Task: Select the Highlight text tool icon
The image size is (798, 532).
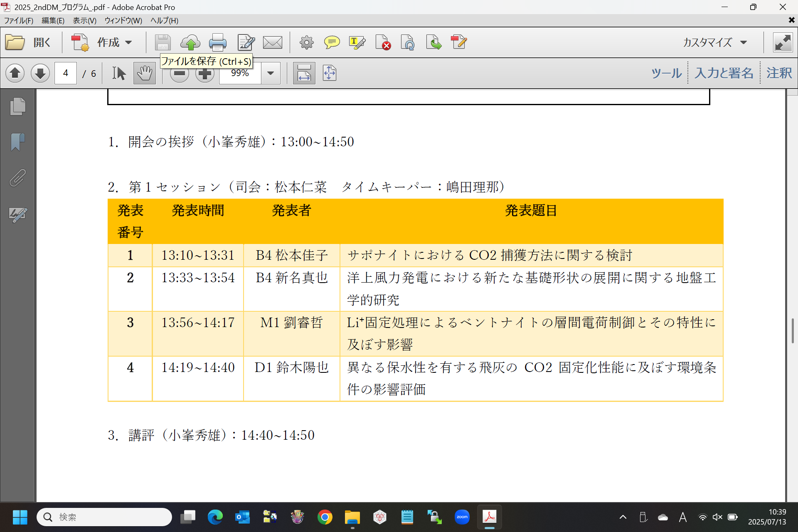Action: tap(357, 42)
